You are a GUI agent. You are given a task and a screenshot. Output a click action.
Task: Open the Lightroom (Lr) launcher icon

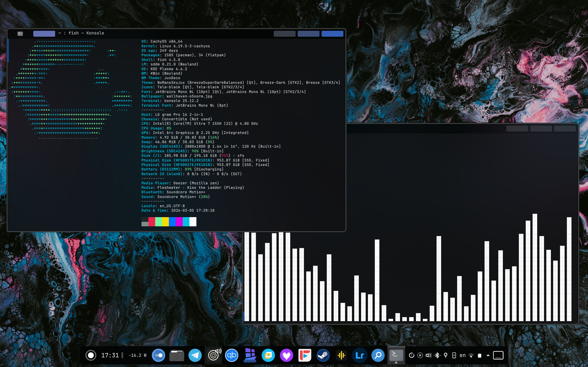[x=360, y=355]
